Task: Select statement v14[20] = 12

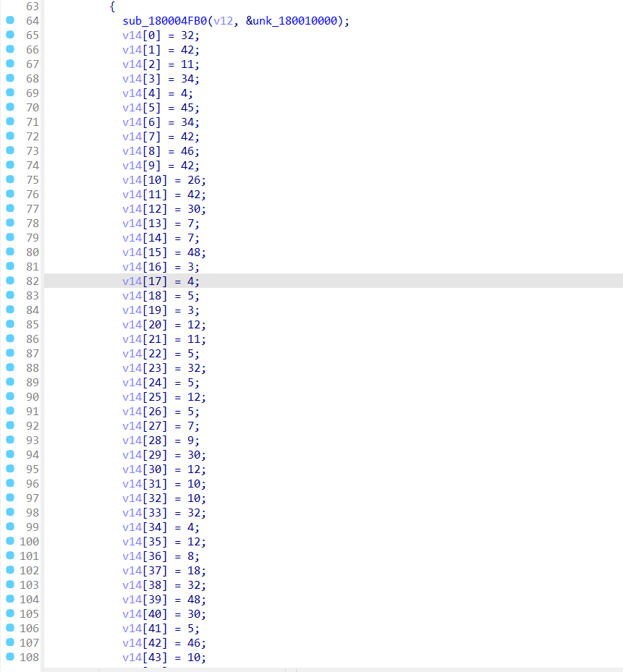Action: pos(164,325)
